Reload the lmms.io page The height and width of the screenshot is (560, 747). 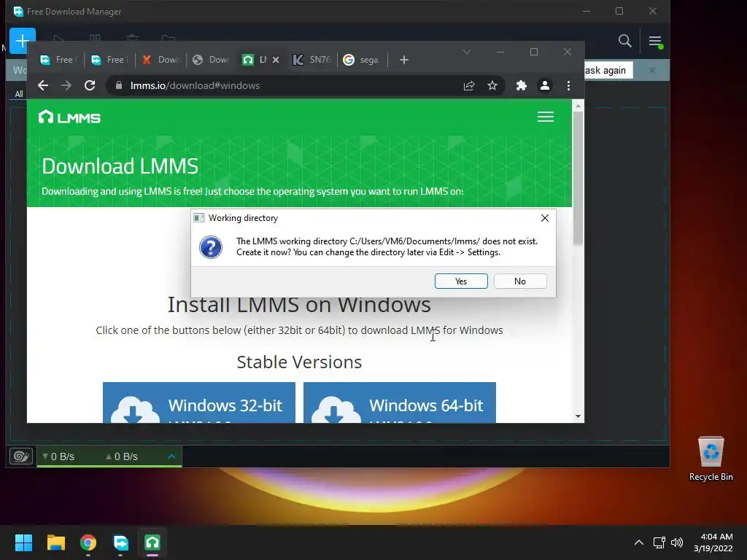click(90, 86)
